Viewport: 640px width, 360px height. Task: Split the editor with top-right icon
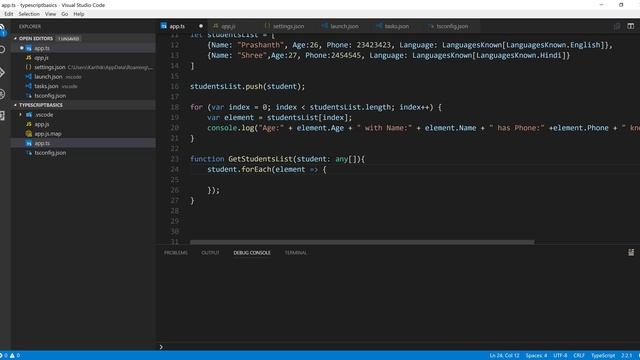(631, 26)
